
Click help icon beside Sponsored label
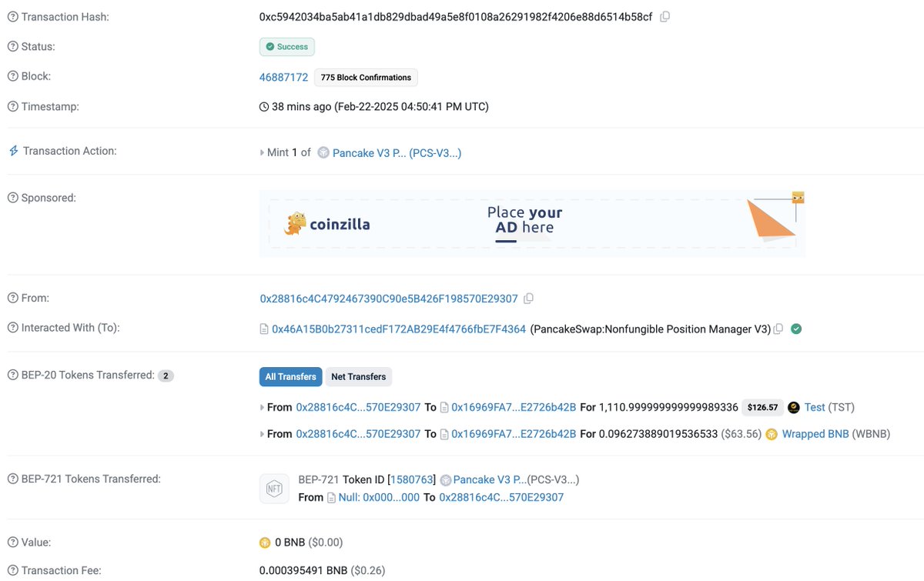pos(12,198)
